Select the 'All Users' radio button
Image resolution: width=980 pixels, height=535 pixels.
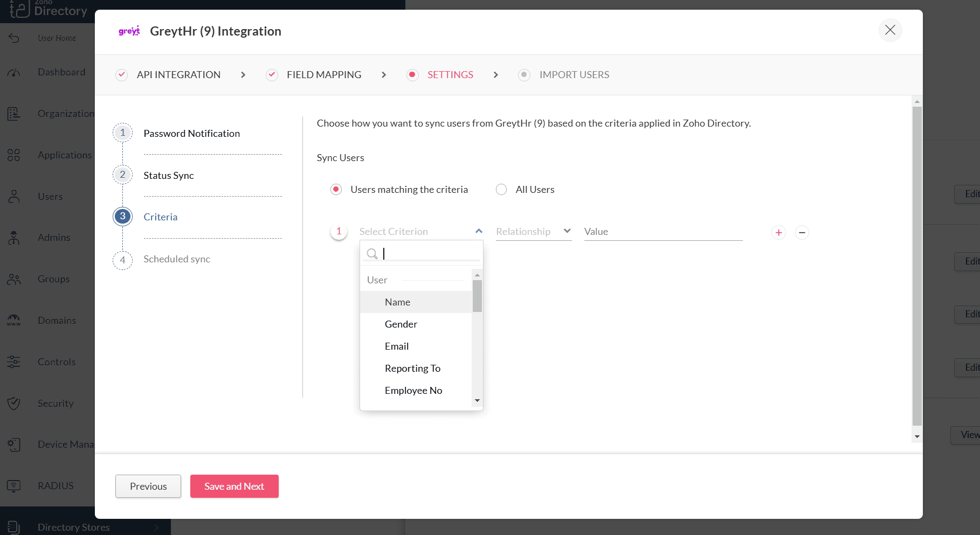[501, 190]
